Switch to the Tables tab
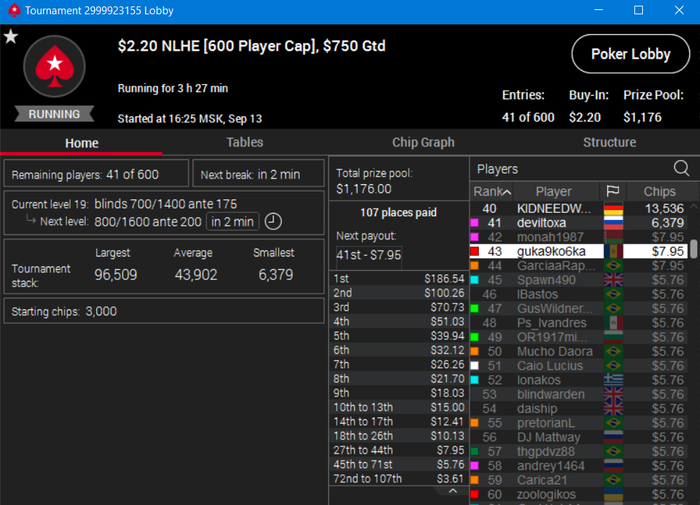The height and width of the screenshot is (505, 700). [x=245, y=142]
